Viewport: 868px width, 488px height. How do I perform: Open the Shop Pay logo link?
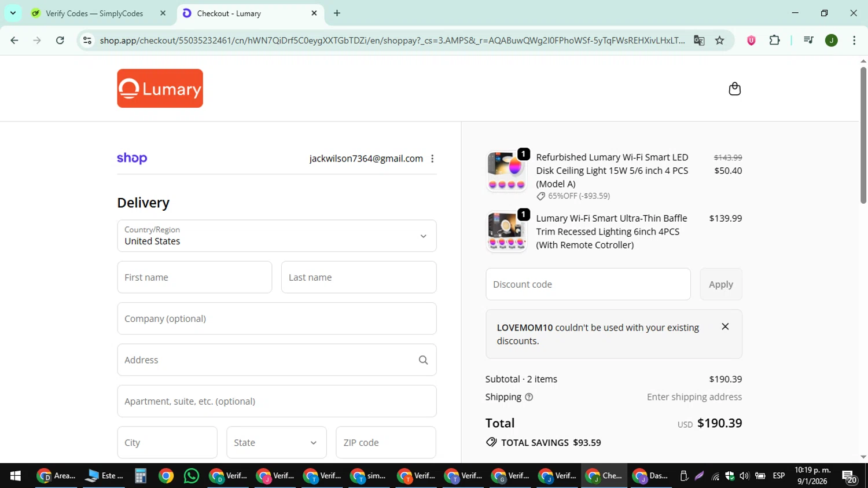(132, 158)
